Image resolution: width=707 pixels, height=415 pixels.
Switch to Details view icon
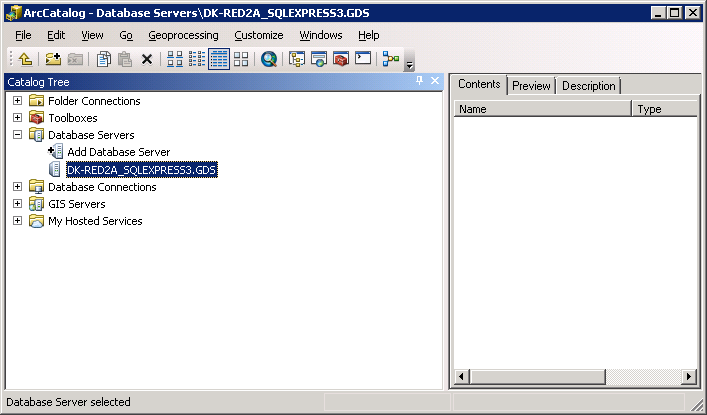point(219,59)
